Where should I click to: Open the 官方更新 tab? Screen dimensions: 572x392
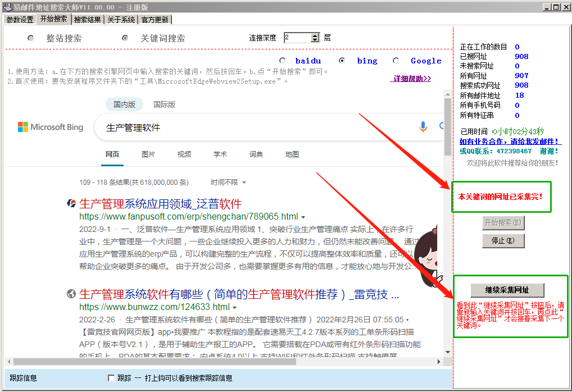tap(155, 20)
